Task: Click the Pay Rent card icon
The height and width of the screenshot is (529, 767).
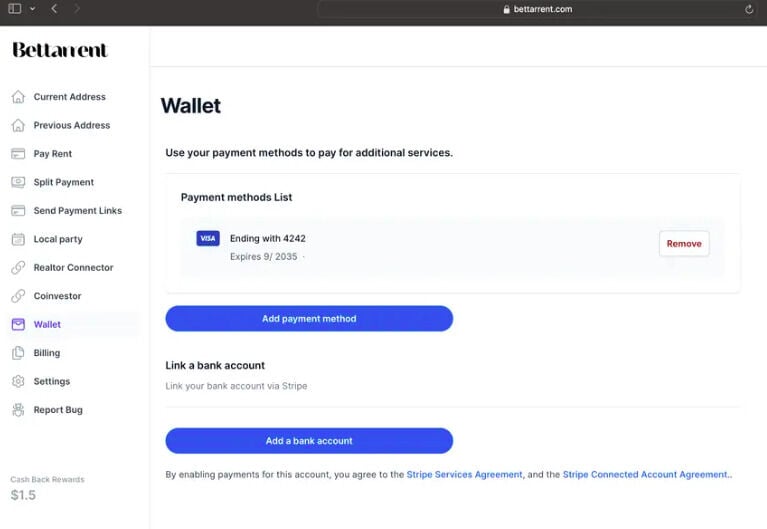Action: coord(18,154)
